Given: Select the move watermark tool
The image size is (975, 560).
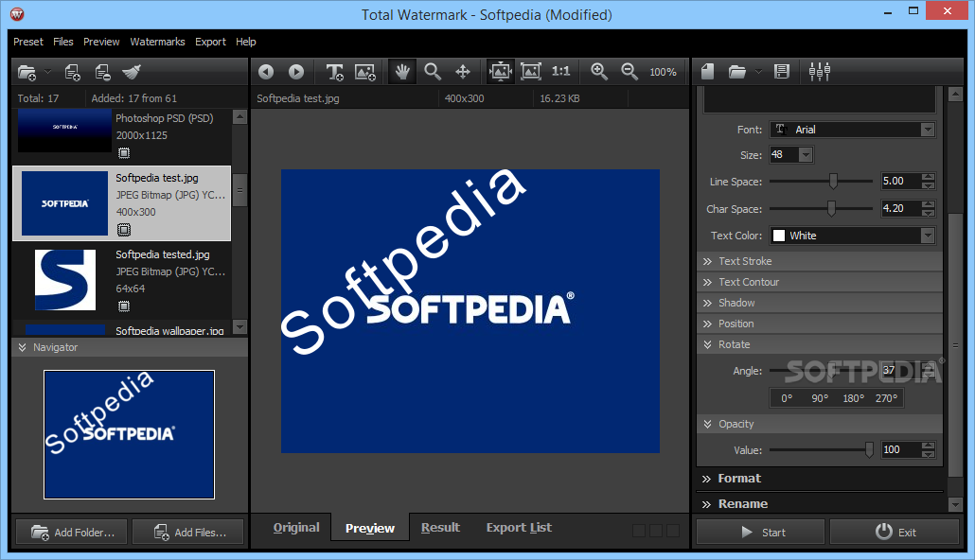Looking at the screenshot, I should pyautogui.click(x=463, y=72).
